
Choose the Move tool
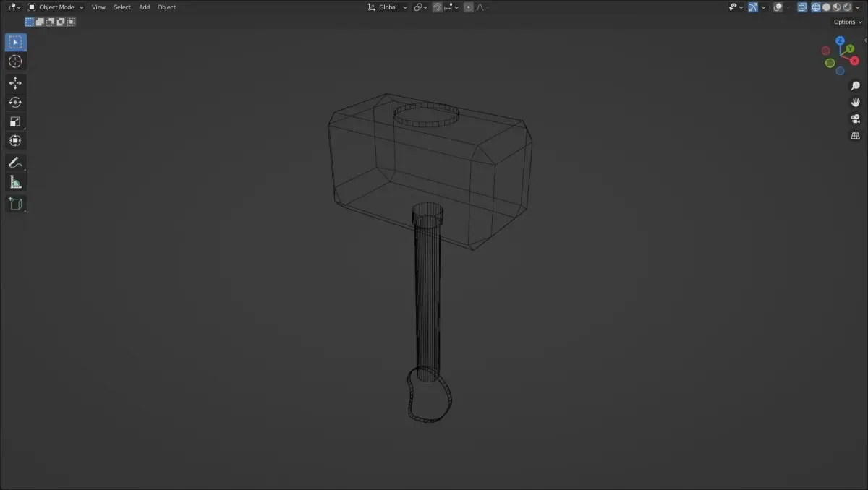pos(15,83)
